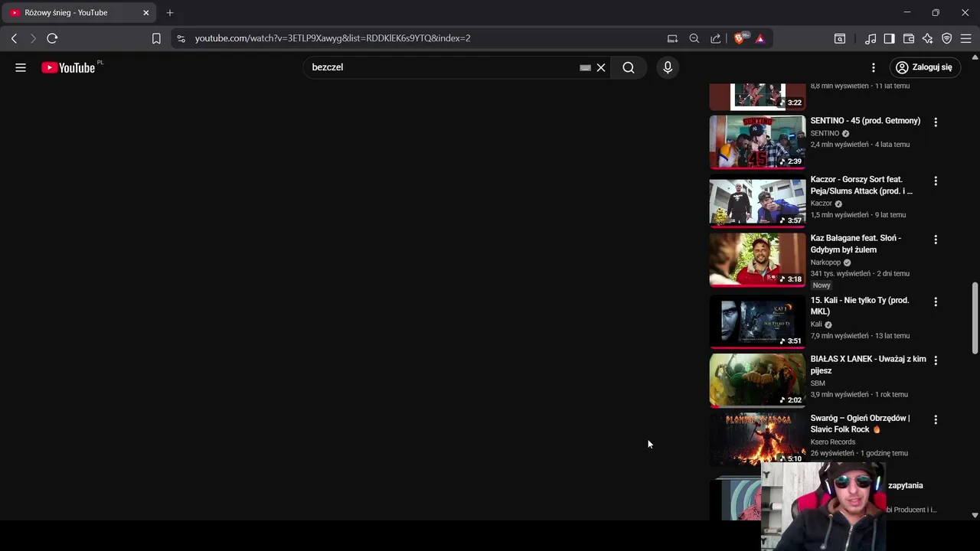The height and width of the screenshot is (551, 980).
Task: Open Brave Shields lion icon
Action: click(x=740, y=38)
